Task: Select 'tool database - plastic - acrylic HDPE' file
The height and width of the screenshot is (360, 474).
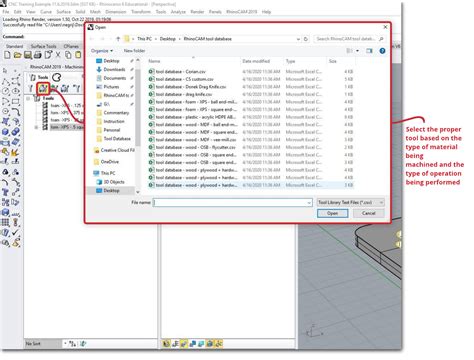Action: 250,117
